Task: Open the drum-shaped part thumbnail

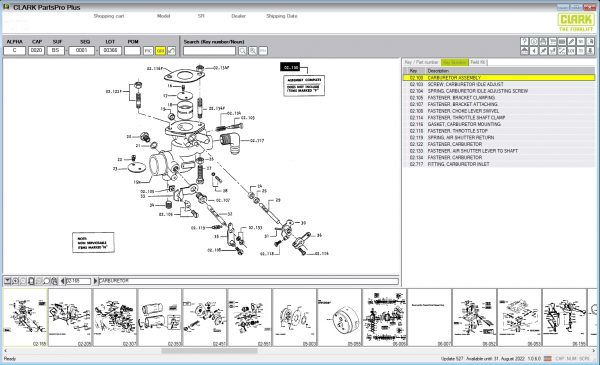Action: tap(339, 318)
